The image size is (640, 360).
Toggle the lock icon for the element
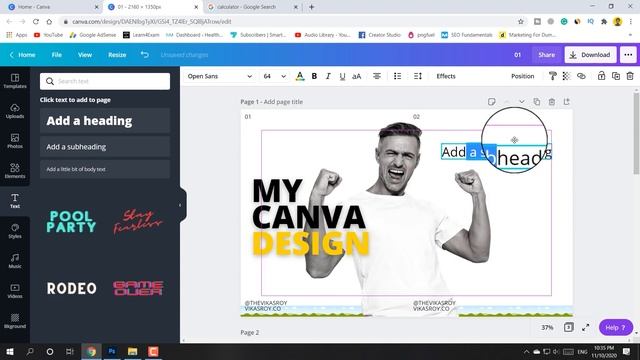pos(601,76)
